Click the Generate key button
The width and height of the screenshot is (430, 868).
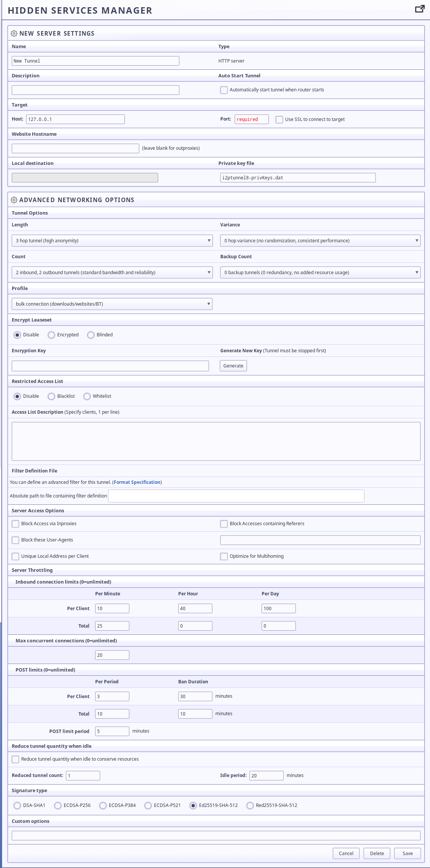pos(233,366)
